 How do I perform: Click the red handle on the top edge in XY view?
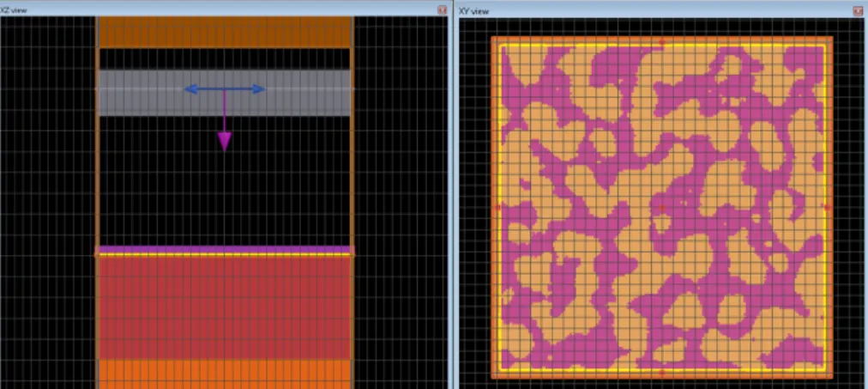click(662, 41)
